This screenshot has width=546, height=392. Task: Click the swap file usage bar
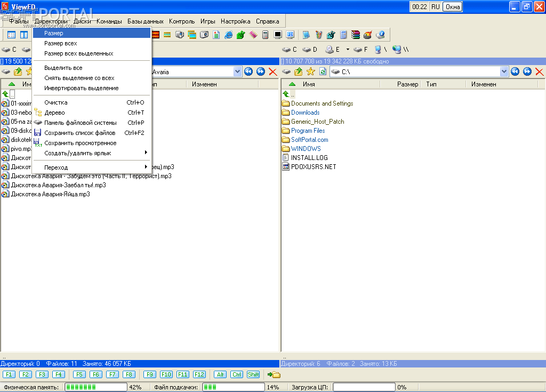pos(234,387)
